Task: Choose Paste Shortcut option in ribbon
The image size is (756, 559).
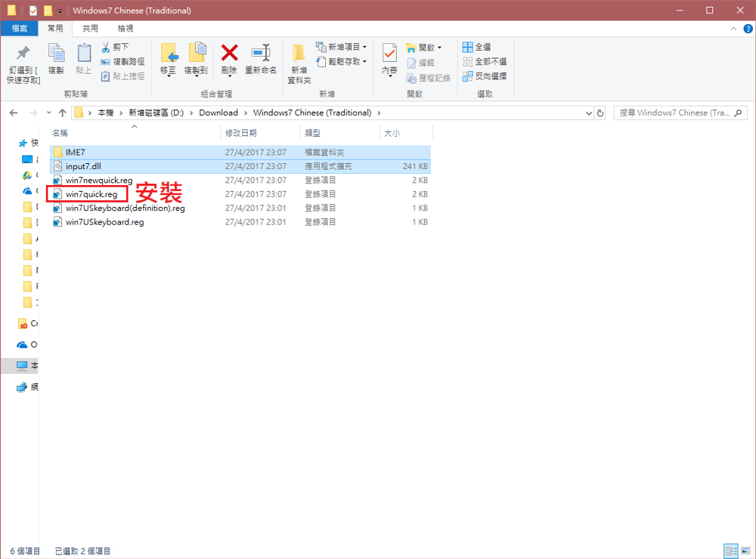Action: [x=122, y=76]
